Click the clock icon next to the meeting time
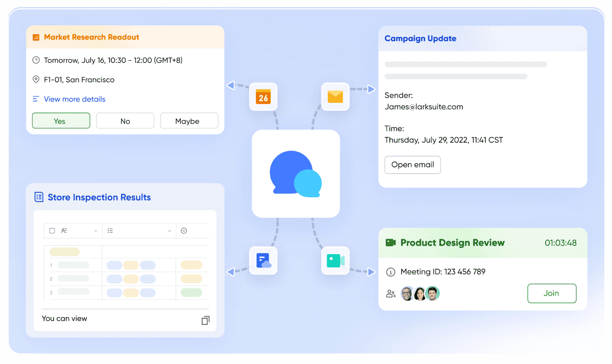Viewport: 612px width, 364px height. tap(36, 60)
